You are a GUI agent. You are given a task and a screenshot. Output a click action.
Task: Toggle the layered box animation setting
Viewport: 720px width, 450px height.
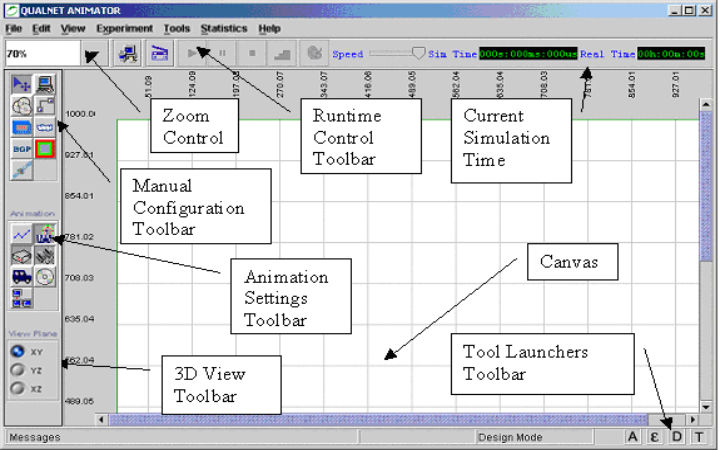click(21, 256)
